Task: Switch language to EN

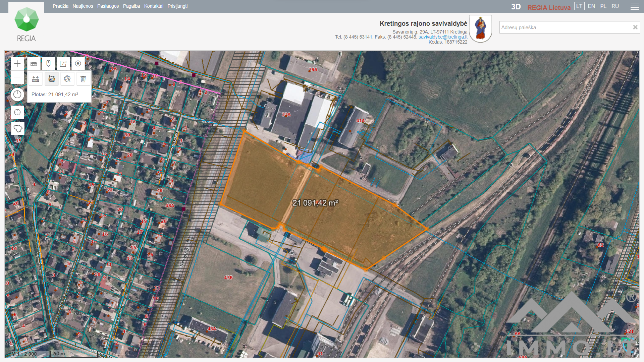Action: [591, 6]
